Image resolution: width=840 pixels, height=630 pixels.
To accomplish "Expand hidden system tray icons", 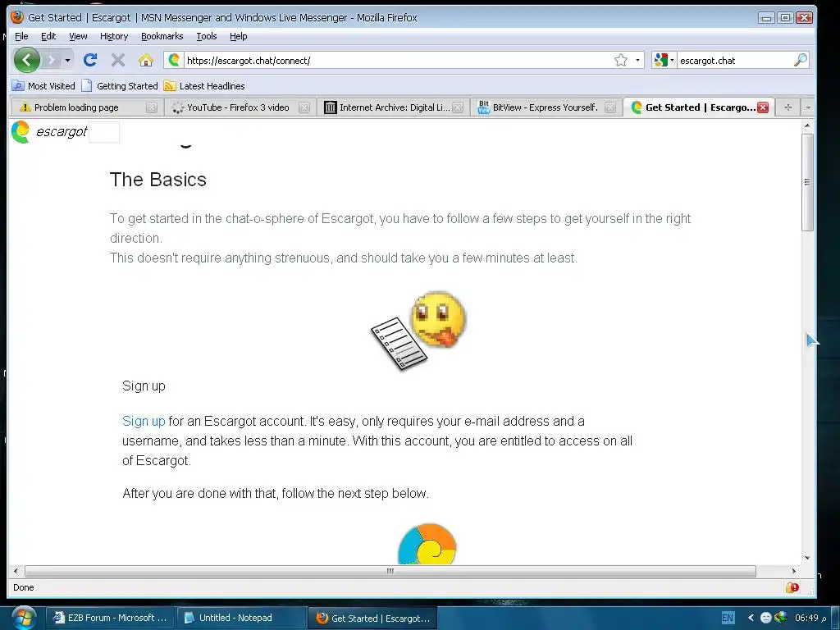I will (751, 618).
